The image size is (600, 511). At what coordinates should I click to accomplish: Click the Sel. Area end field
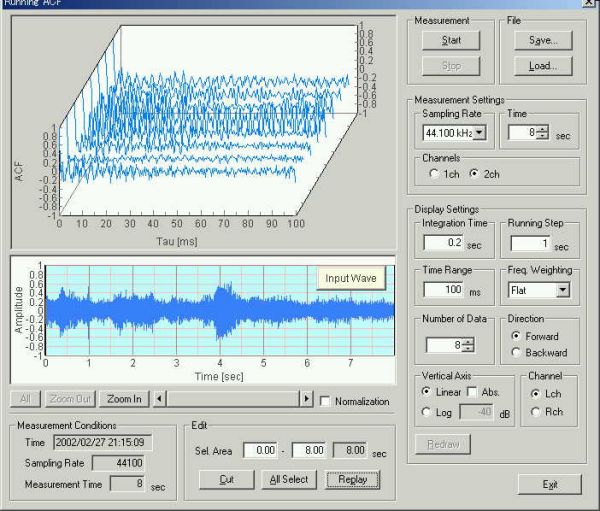tap(309, 450)
